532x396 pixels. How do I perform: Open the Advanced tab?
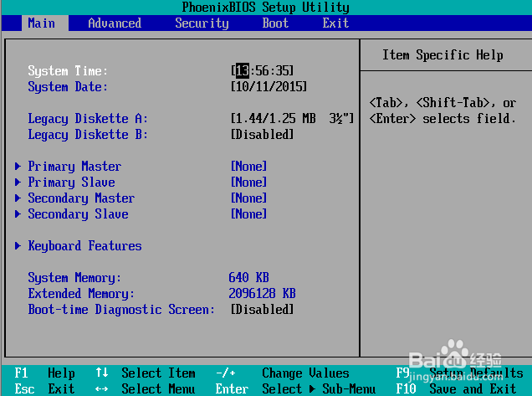115,23
